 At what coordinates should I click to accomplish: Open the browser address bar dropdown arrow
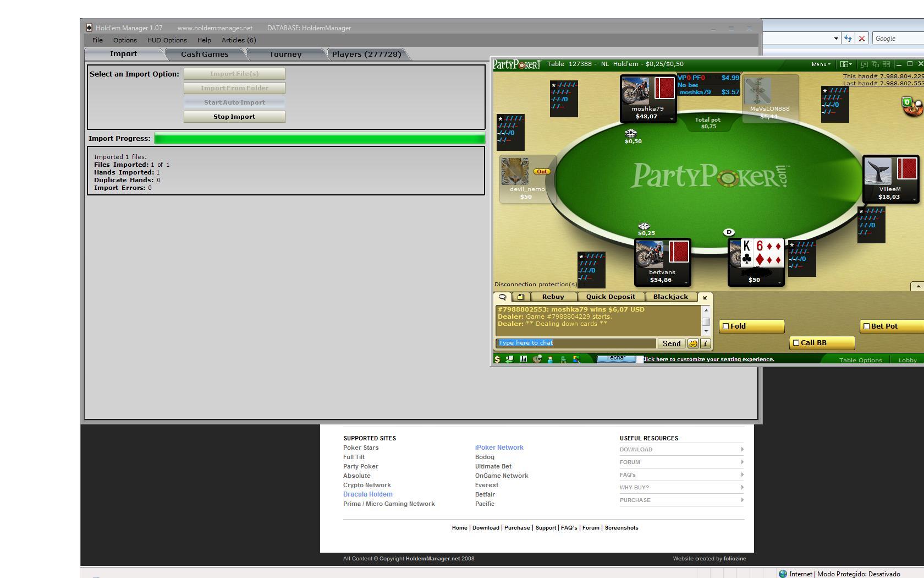[x=836, y=39]
